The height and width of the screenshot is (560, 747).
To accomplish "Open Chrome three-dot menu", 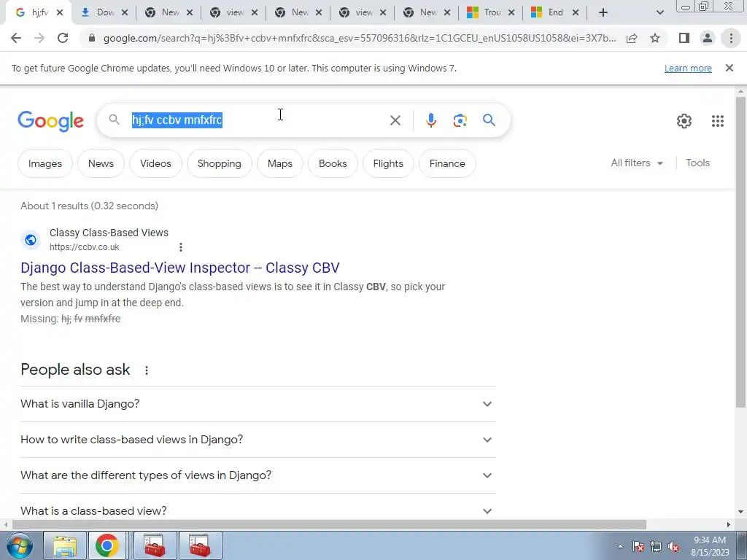I will (731, 38).
